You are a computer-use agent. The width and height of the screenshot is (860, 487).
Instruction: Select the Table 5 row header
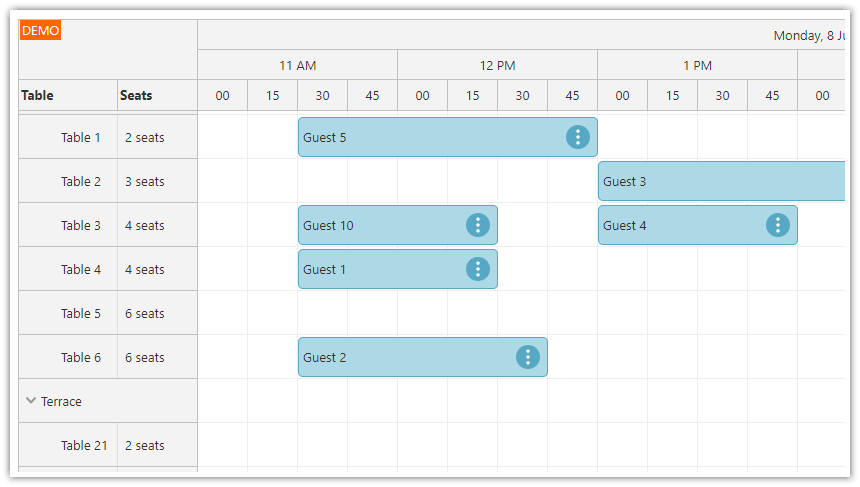pyautogui.click(x=81, y=313)
